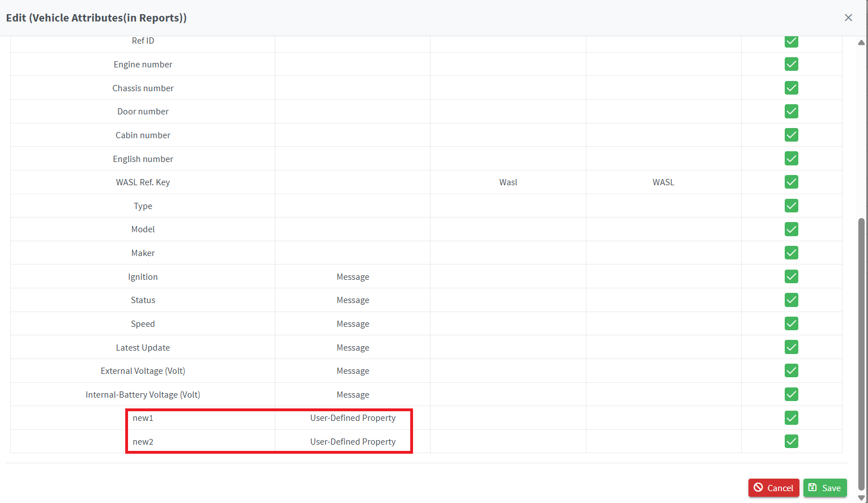Toggle the Door number checkbox

click(791, 112)
